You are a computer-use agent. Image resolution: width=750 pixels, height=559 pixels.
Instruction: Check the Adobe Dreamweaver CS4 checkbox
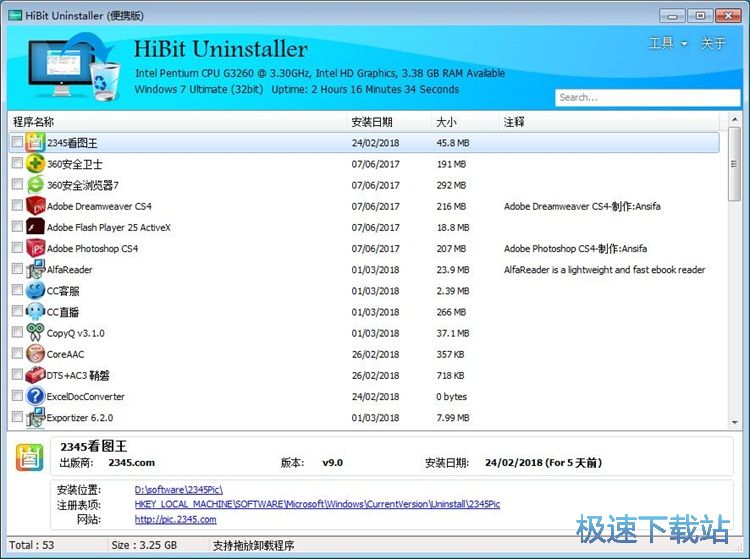point(17,205)
